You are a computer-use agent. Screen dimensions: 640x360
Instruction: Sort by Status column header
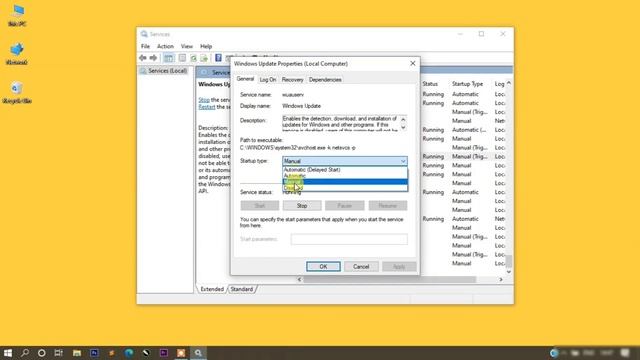(430, 84)
